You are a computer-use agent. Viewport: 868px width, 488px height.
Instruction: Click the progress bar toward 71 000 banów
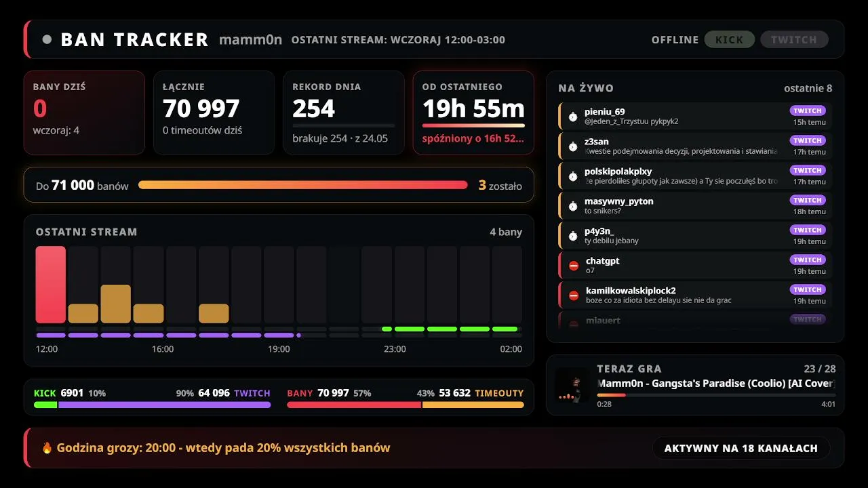[303, 185]
